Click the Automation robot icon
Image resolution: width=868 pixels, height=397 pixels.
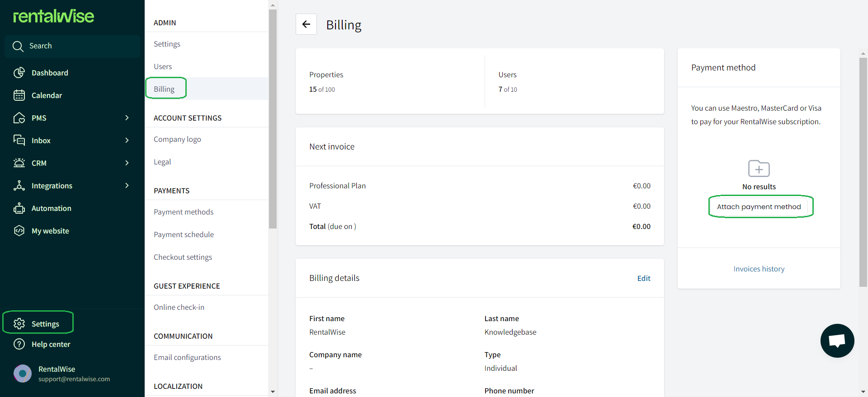click(19, 208)
